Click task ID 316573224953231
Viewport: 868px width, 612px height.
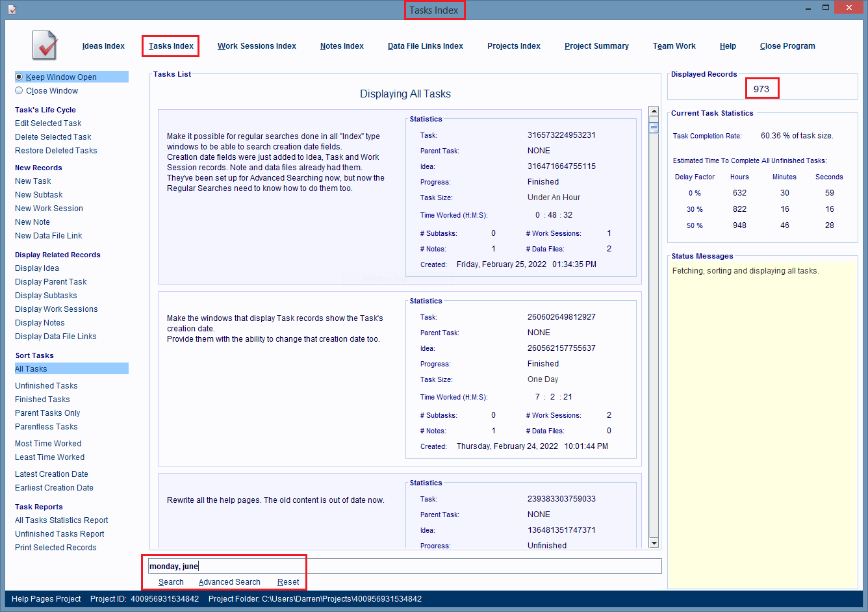tap(561, 135)
